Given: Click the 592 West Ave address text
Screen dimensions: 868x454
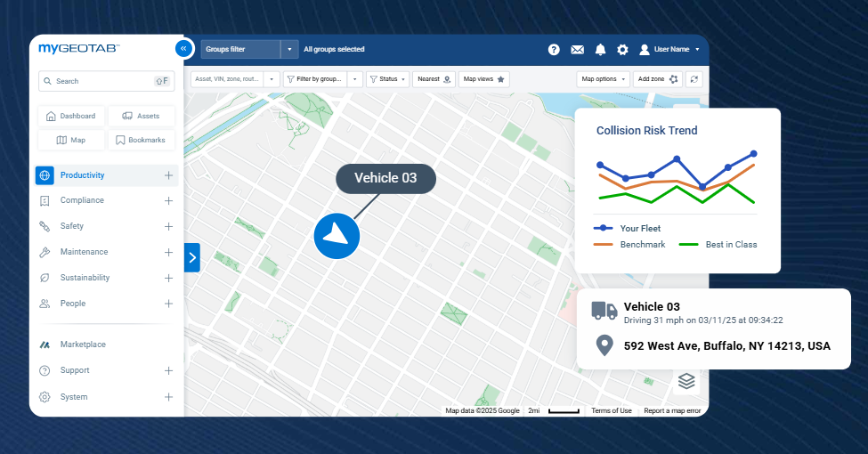Looking at the screenshot, I should pos(726,346).
